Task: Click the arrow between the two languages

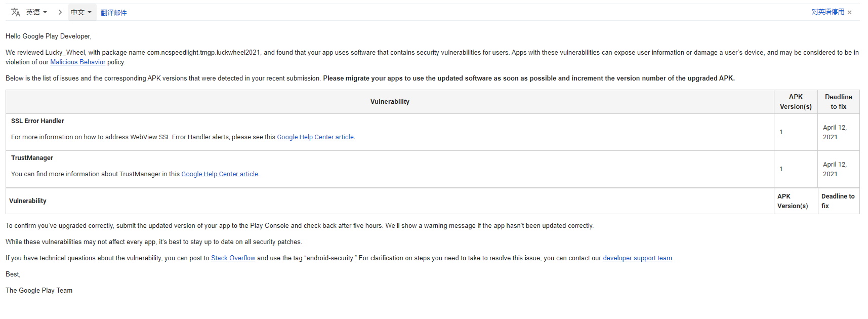Action: [60, 12]
